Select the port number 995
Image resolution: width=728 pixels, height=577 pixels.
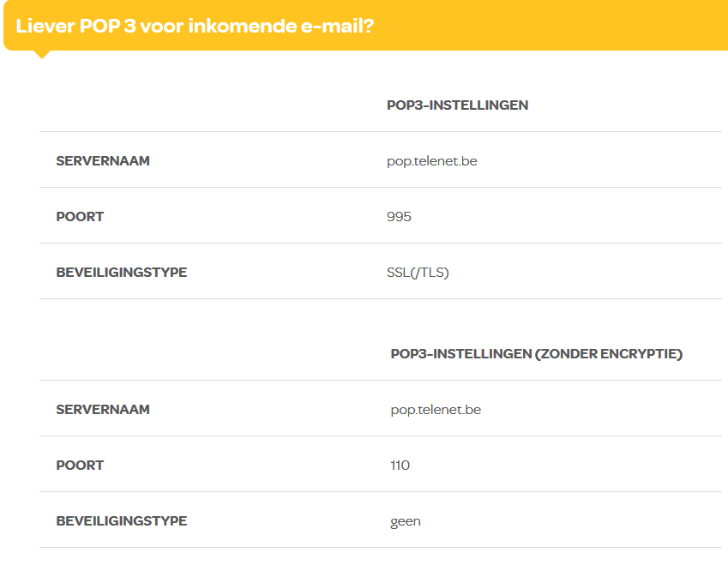[x=399, y=217]
